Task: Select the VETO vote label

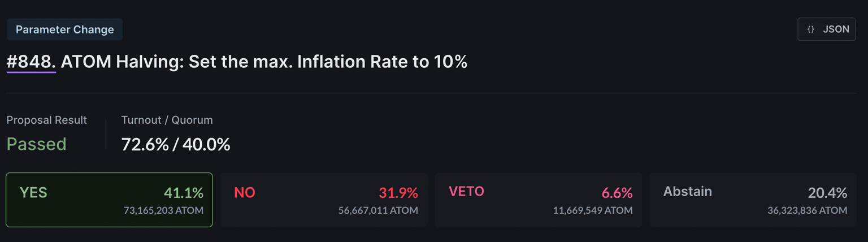Action: 466,191
